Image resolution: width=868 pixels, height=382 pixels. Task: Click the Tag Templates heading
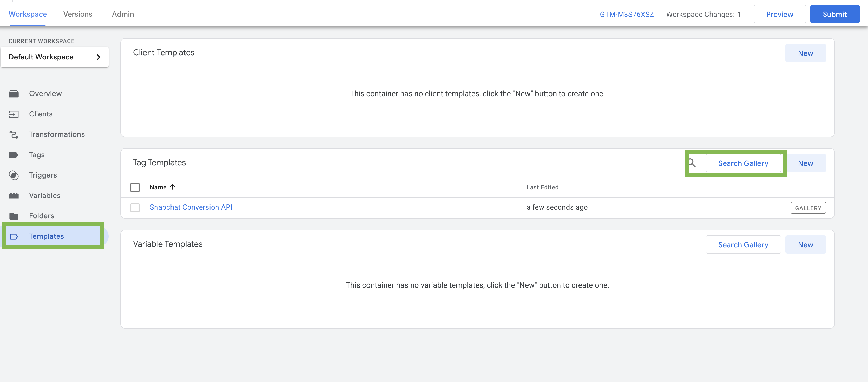click(x=159, y=163)
